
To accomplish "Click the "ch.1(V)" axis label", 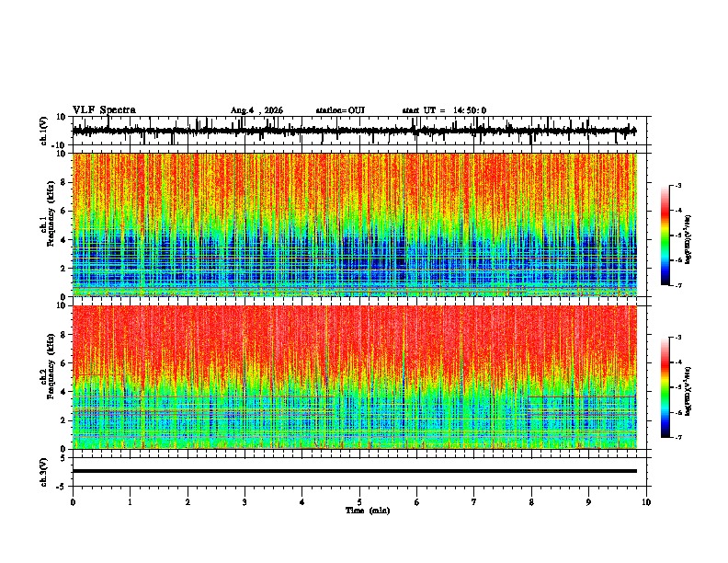I will (44, 131).
